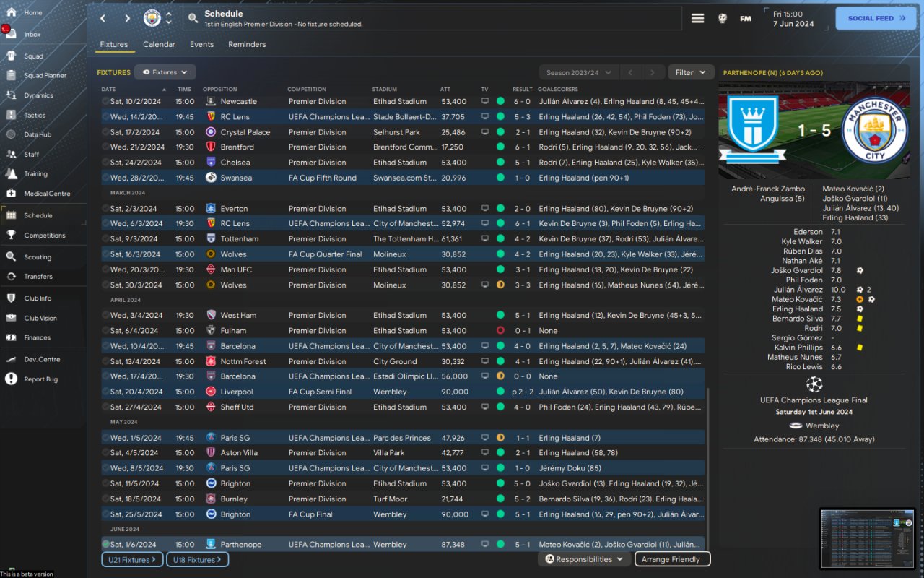Sort fixtures by the Stadium column
The height and width of the screenshot is (578, 924).
click(x=384, y=90)
